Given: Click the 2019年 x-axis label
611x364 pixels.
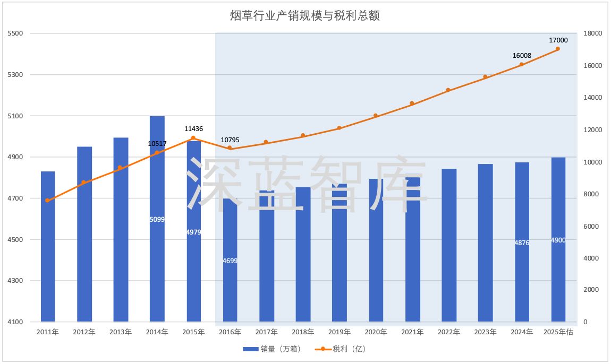Looking at the screenshot, I should 339,332.
